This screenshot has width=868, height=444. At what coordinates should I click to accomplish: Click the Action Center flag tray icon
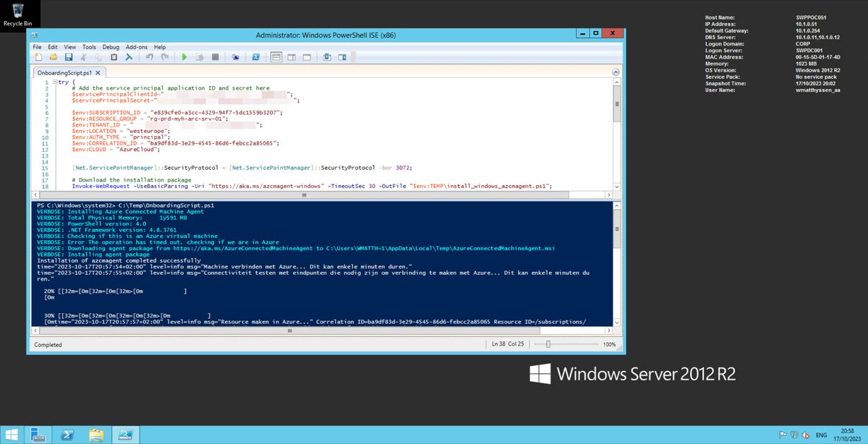(783, 435)
